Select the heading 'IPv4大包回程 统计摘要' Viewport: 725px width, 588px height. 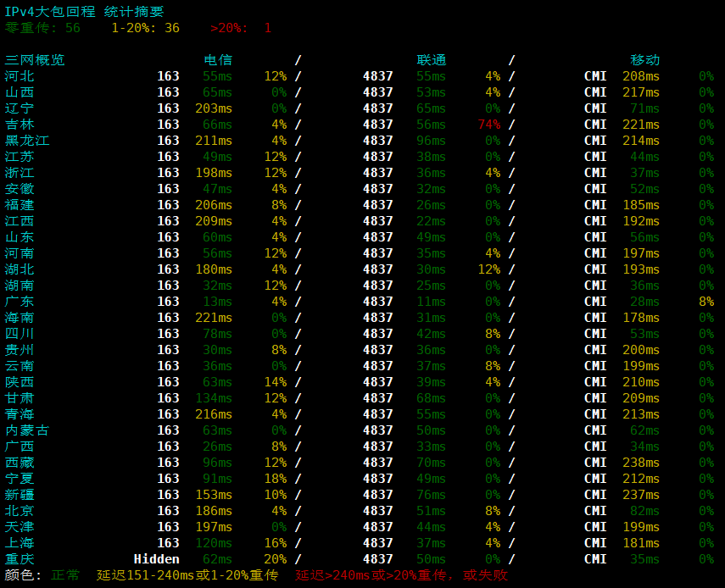tap(84, 12)
